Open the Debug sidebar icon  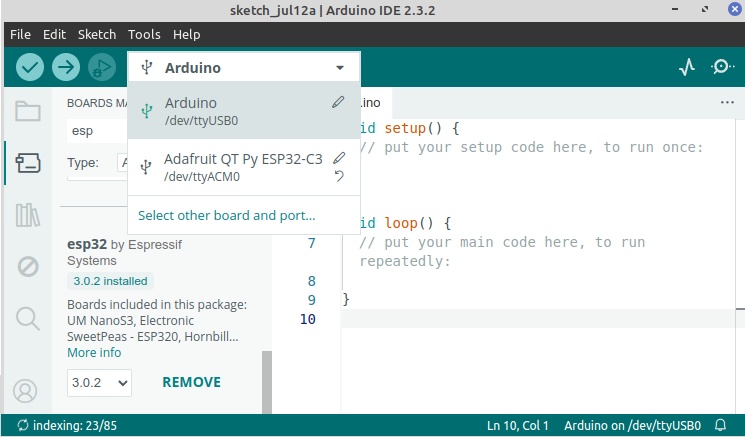point(28,266)
